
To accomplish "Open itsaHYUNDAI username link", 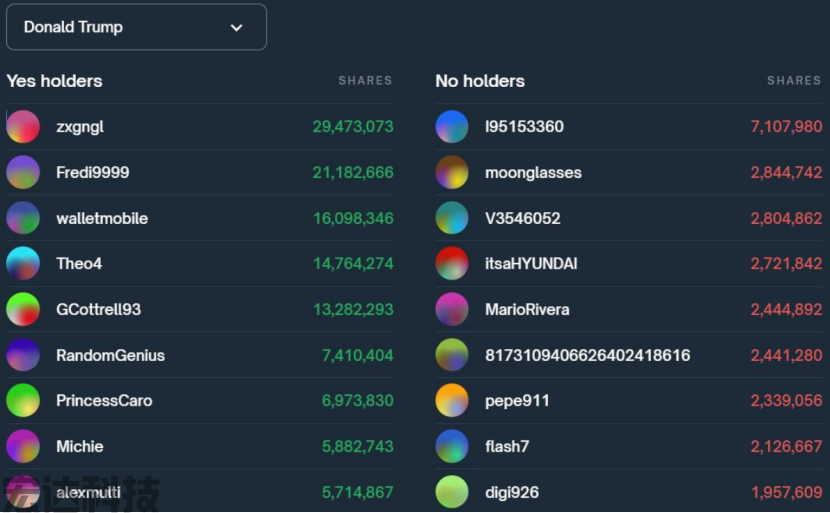I will coord(531,264).
